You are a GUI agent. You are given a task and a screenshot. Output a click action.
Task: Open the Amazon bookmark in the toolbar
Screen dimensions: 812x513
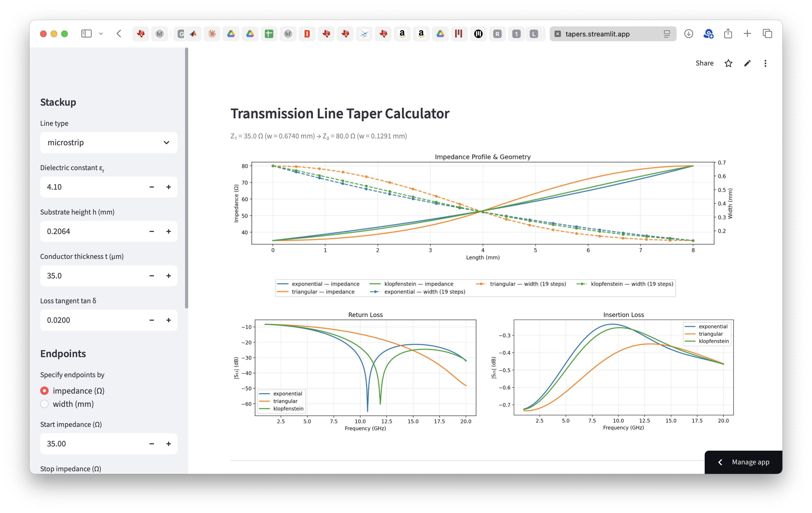(x=402, y=34)
